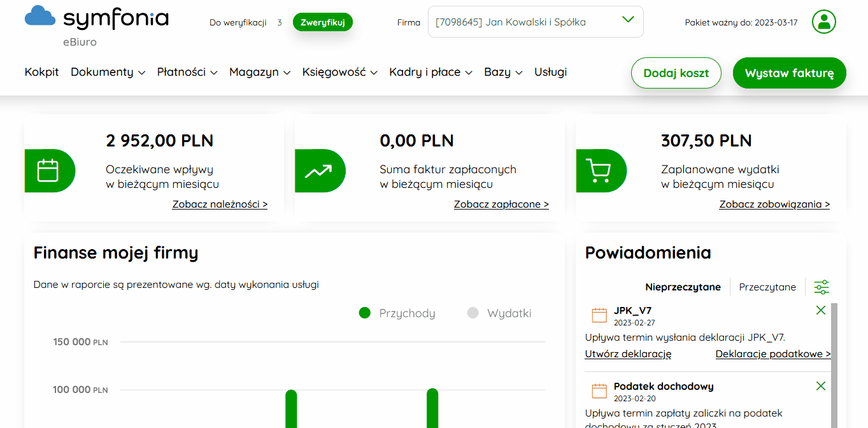
Task: Click the JPK_V7 notification title
Action: (632, 311)
